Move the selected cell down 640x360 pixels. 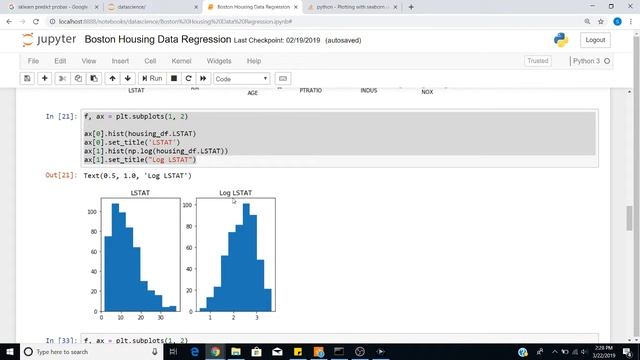(x=128, y=78)
